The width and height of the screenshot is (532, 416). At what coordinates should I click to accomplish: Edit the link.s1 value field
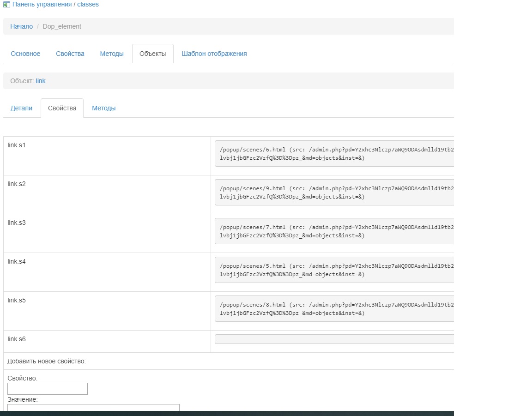point(334,154)
